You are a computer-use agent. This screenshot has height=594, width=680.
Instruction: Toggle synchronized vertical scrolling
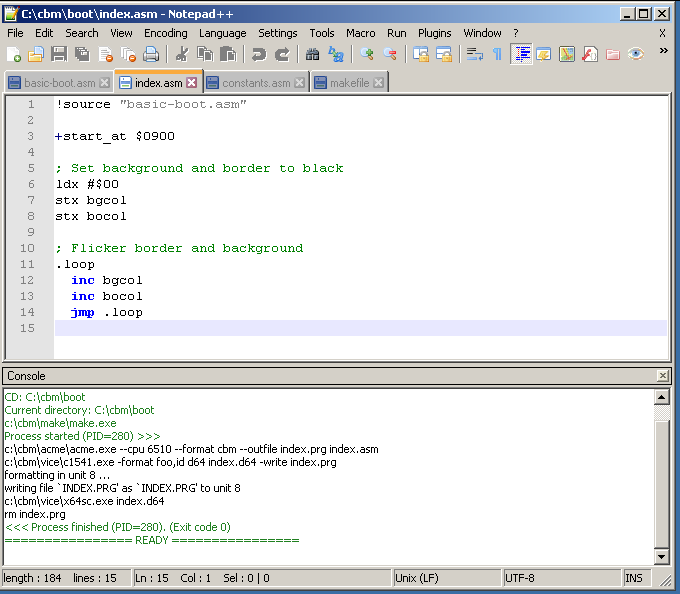(x=421, y=55)
